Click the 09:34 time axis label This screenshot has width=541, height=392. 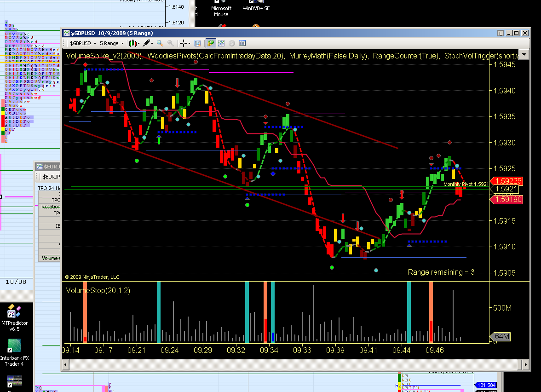pos(269,350)
